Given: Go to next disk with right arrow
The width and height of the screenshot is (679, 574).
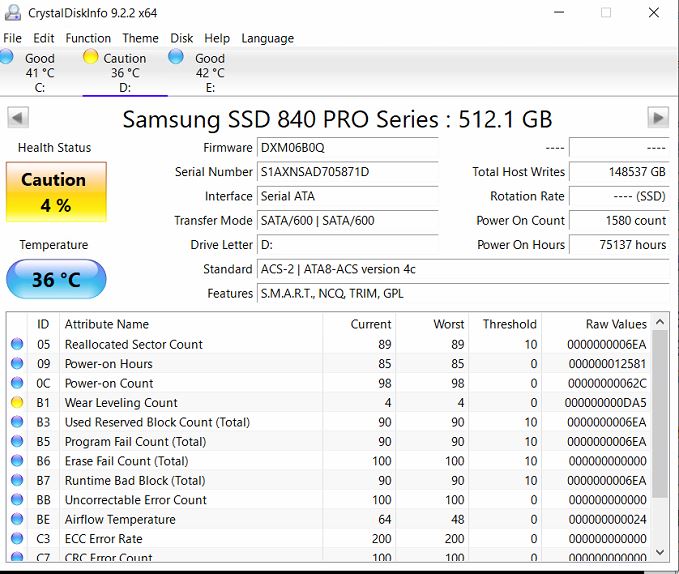Looking at the screenshot, I should [658, 118].
